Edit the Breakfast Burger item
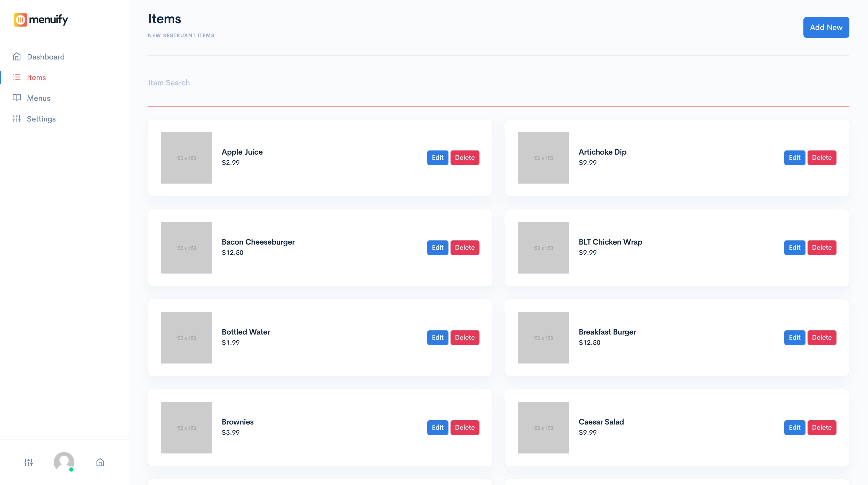The image size is (868, 485). tap(795, 338)
